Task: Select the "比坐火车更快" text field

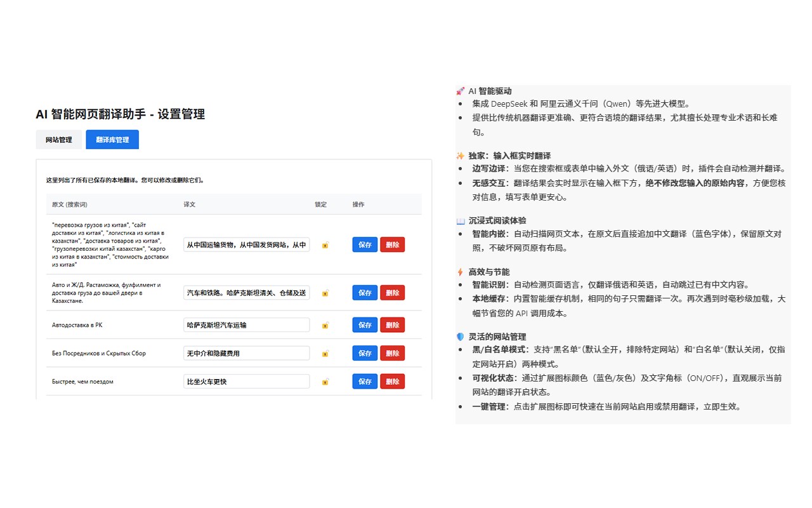Action: pos(246,381)
